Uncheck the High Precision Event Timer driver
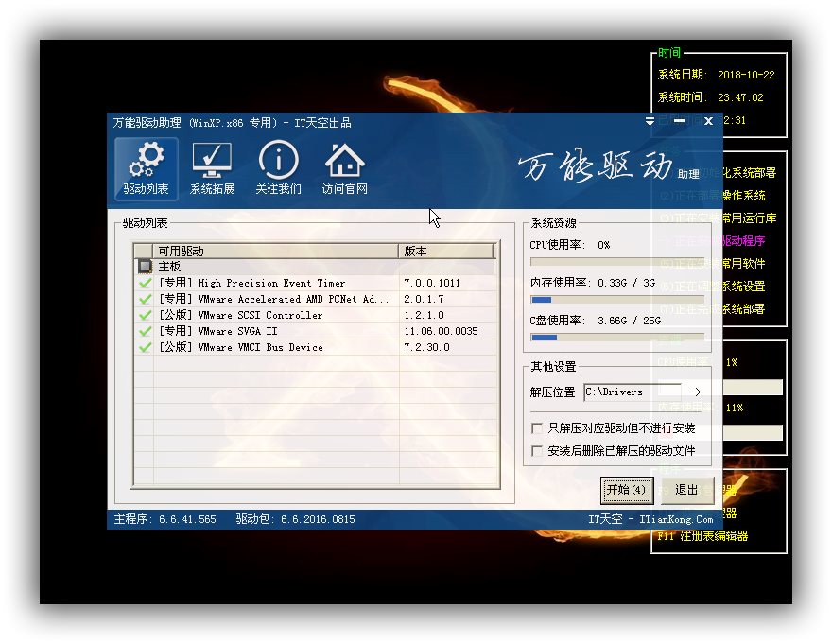832x644 pixels. (145, 283)
